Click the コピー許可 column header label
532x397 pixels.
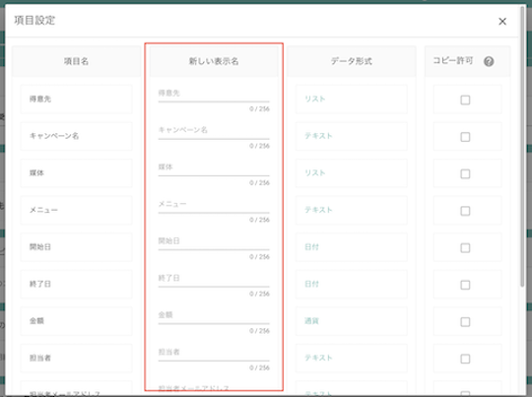[452, 61]
